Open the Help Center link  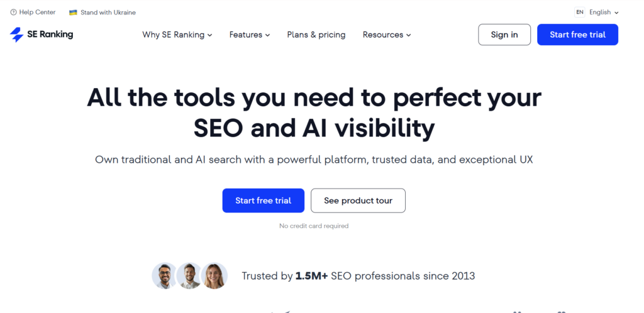point(37,13)
